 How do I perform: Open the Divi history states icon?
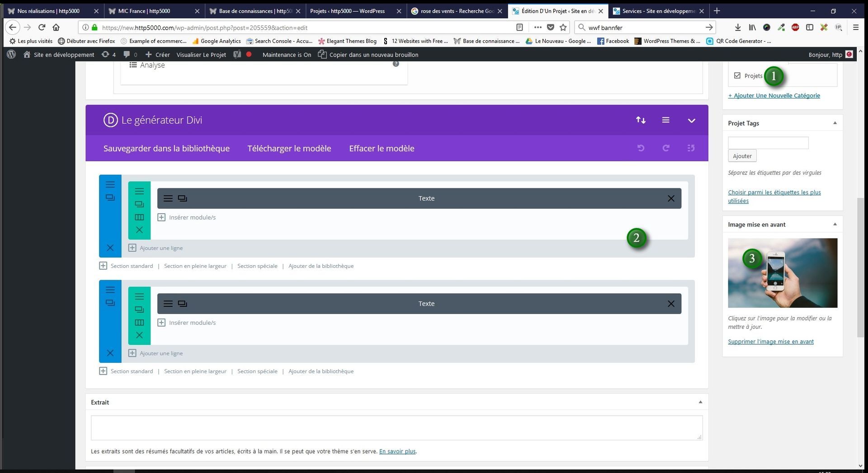tap(690, 148)
